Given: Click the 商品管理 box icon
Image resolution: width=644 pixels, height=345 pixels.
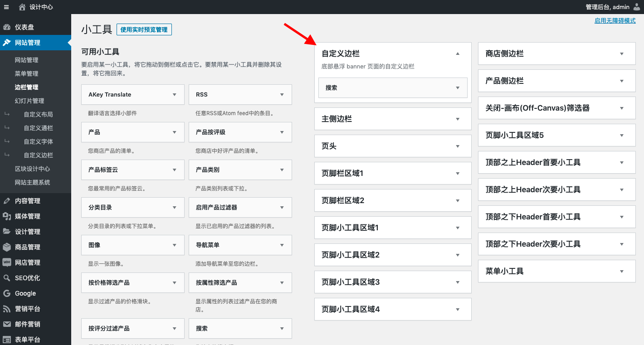Looking at the screenshot, I should pos(7,247).
